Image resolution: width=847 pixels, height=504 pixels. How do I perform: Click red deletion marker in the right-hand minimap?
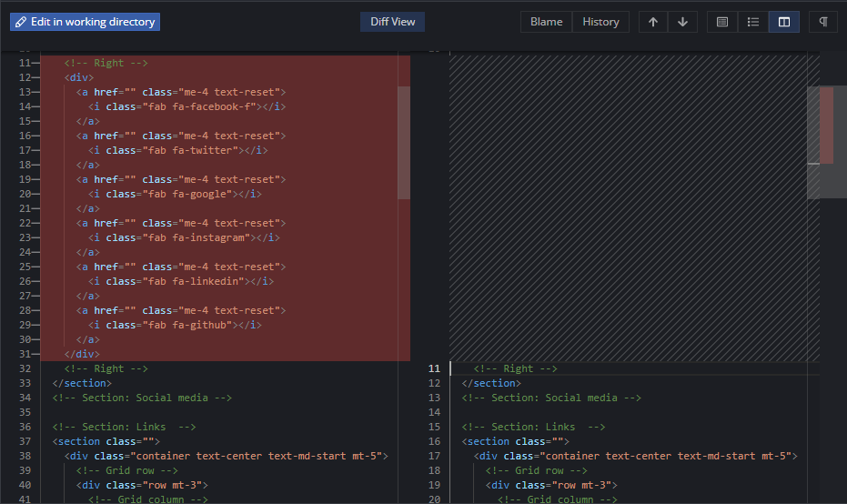click(x=826, y=125)
